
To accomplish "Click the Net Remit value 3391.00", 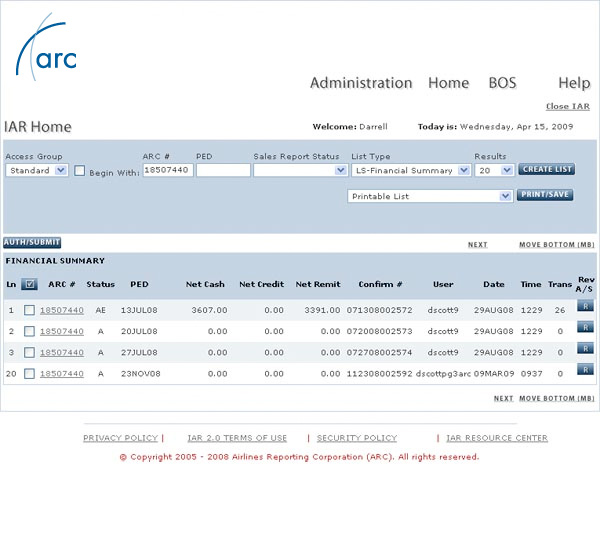I will click(x=322, y=310).
